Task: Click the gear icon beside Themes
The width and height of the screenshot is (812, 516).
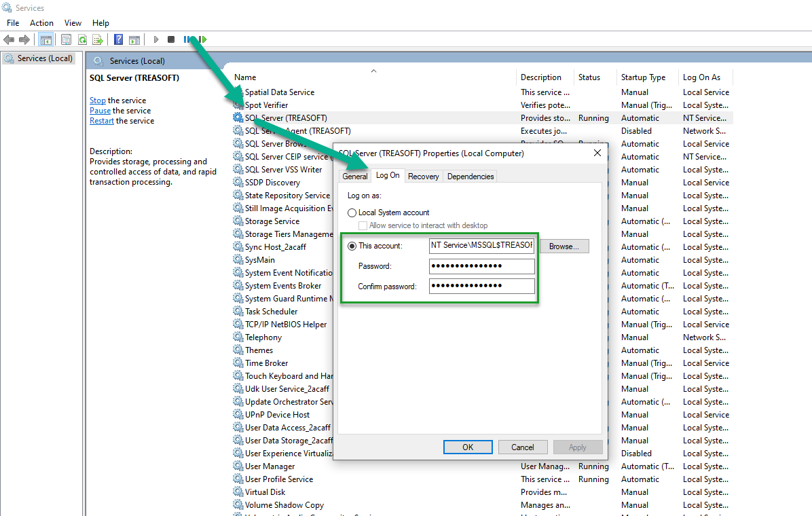Action: [238, 350]
